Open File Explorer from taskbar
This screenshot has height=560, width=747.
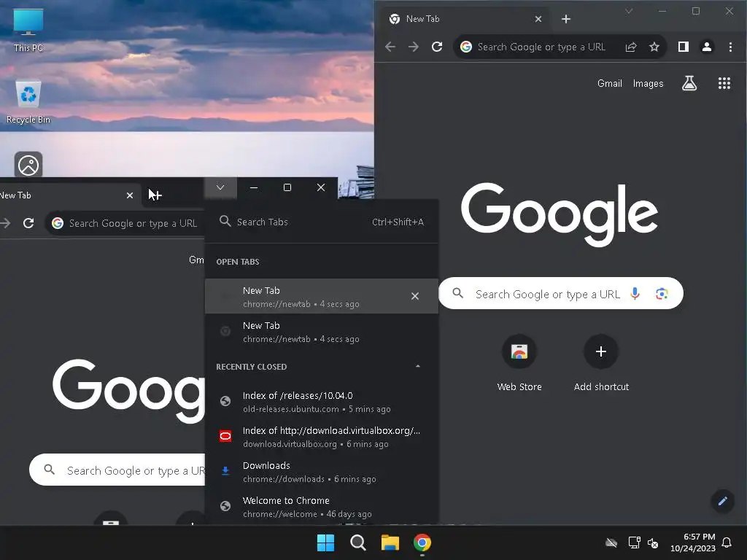click(x=390, y=542)
